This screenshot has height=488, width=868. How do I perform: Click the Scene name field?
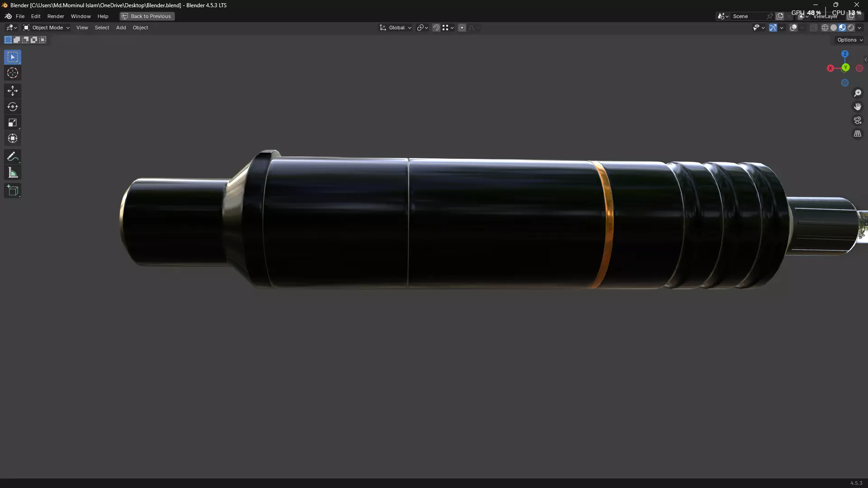coord(749,16)
